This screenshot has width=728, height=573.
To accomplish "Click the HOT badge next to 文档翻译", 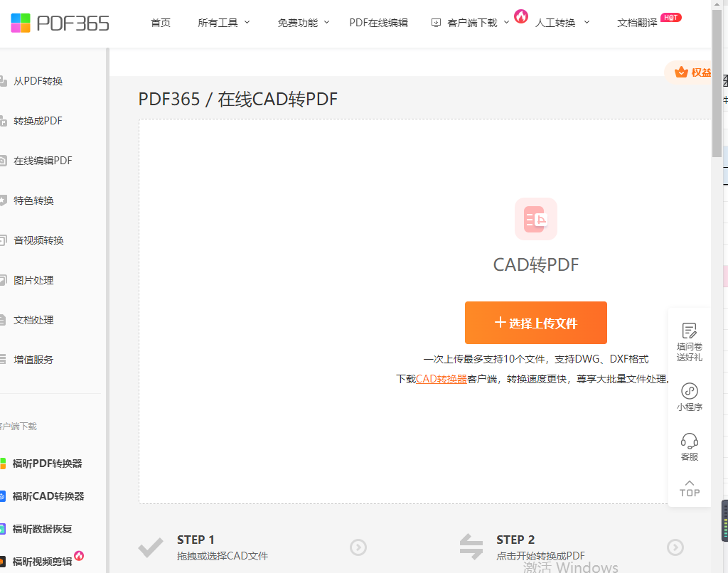I will point(670,18).
